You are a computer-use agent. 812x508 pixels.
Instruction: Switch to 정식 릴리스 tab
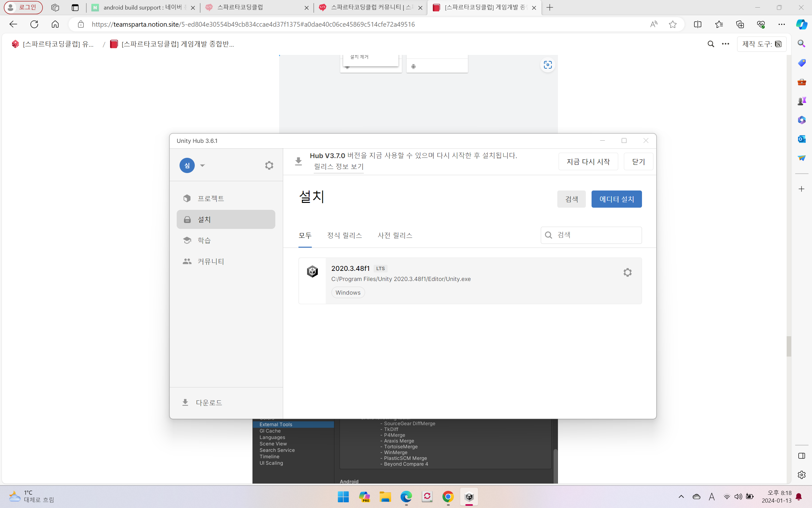[344, 236]
